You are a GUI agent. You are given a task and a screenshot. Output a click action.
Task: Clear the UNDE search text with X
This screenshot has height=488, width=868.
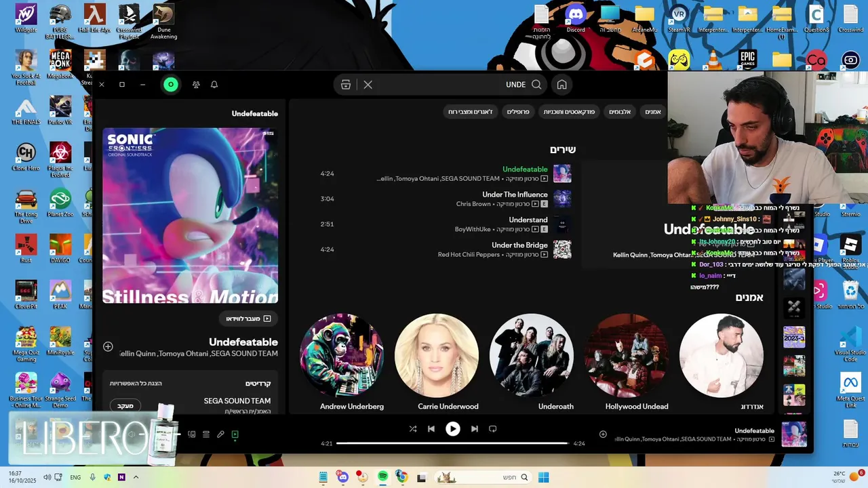point(368,85)
